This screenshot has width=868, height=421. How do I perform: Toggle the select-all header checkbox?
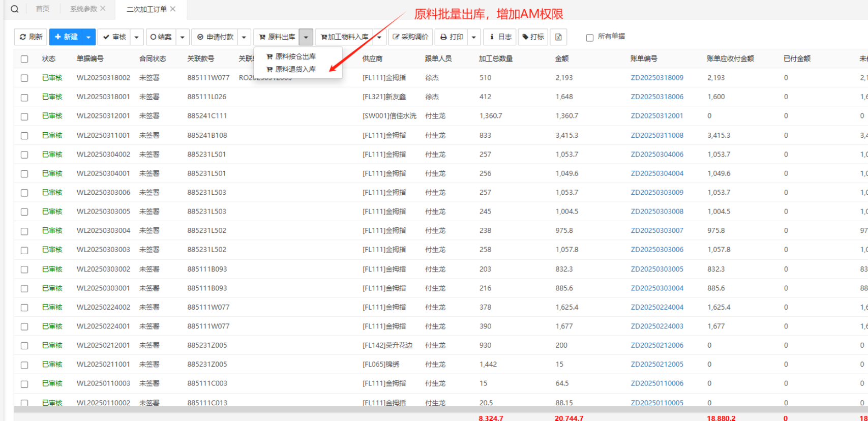click(24, 59)
